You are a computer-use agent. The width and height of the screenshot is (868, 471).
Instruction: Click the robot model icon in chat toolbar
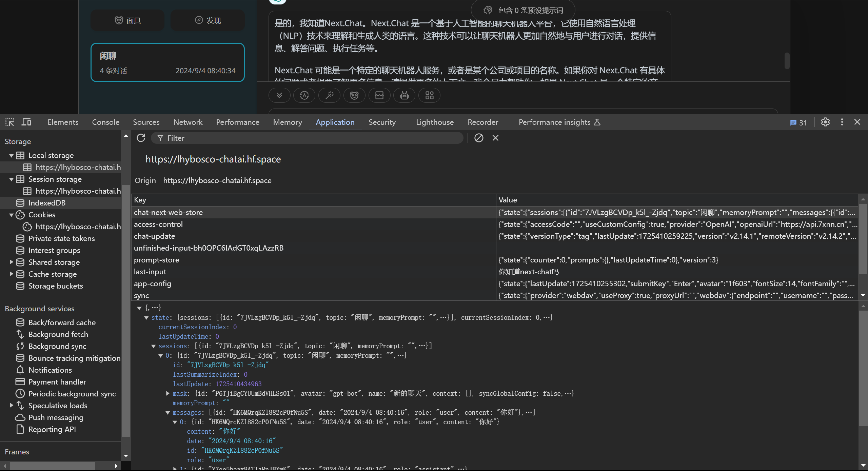click(405, 95)
